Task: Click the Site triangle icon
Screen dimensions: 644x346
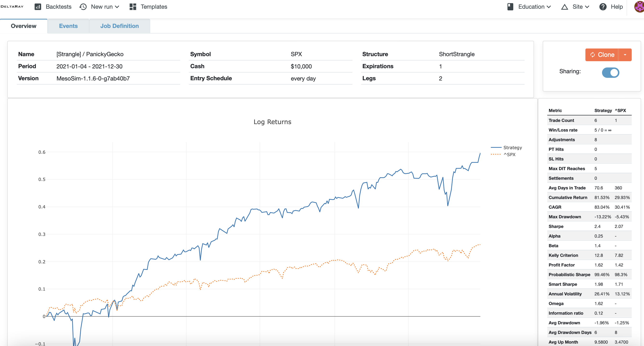Action: pyautogui.click(x=564, y=7)
